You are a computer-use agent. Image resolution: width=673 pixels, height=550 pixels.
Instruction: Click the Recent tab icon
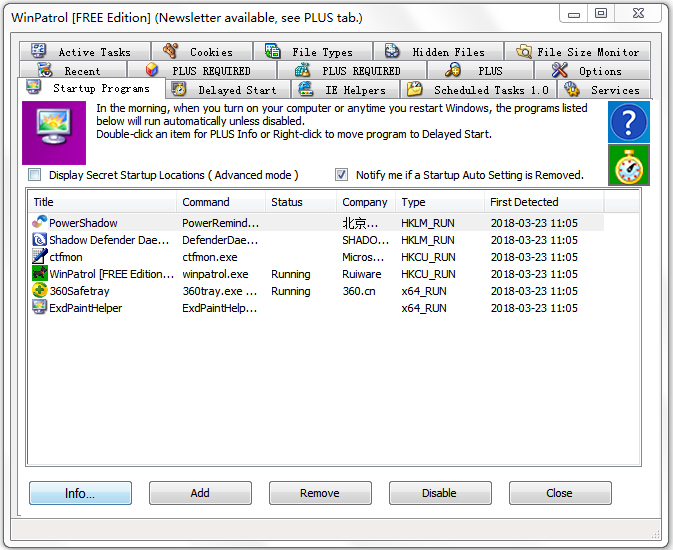[45, 70]
